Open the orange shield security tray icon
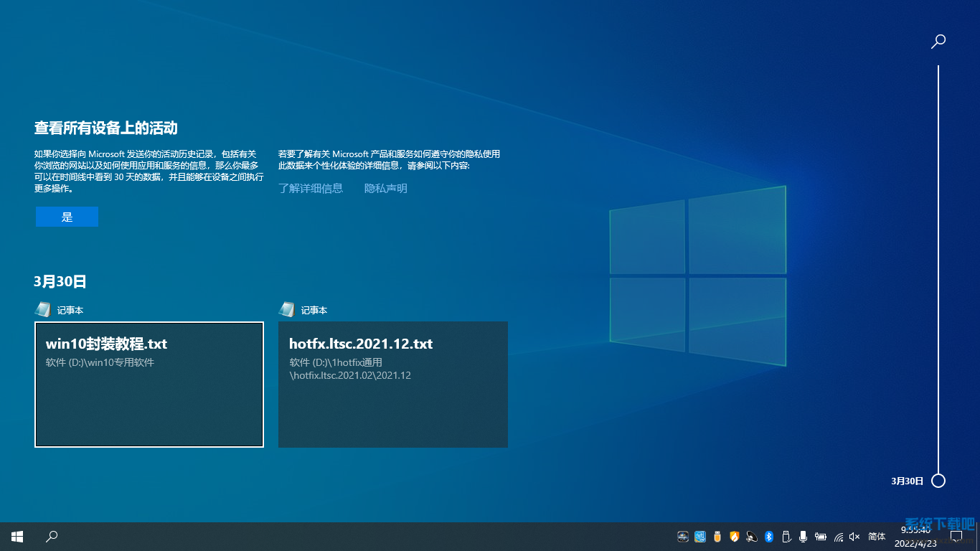This screenshot has height=551, width=980. coord(734,536)
